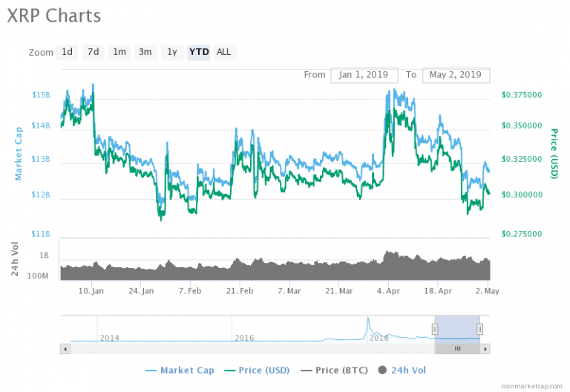Screen dimensions: 570x392
Task: Click the $13B market cap label
Action: coord(41,160)
